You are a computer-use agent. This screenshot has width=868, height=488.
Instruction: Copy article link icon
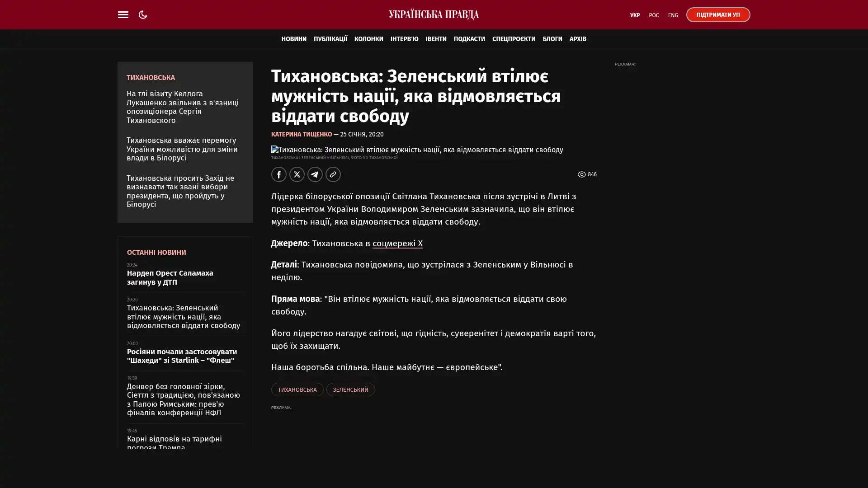coord(333,174)
